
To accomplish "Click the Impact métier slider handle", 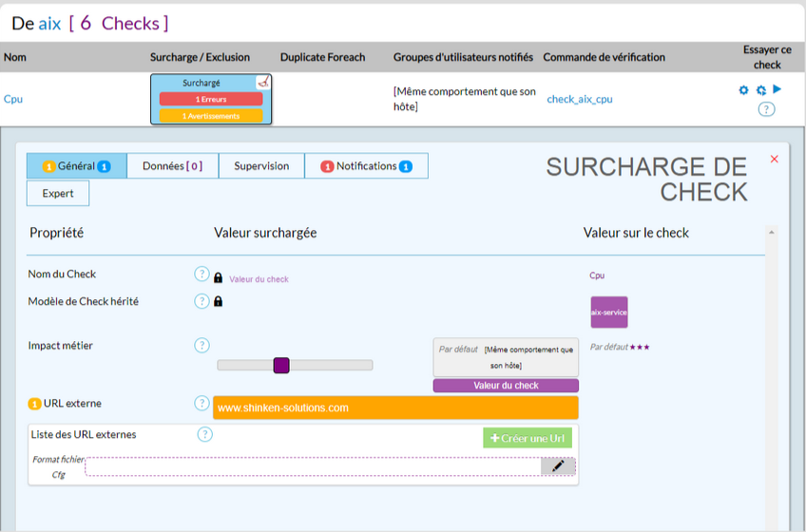I will coord(280,365).
